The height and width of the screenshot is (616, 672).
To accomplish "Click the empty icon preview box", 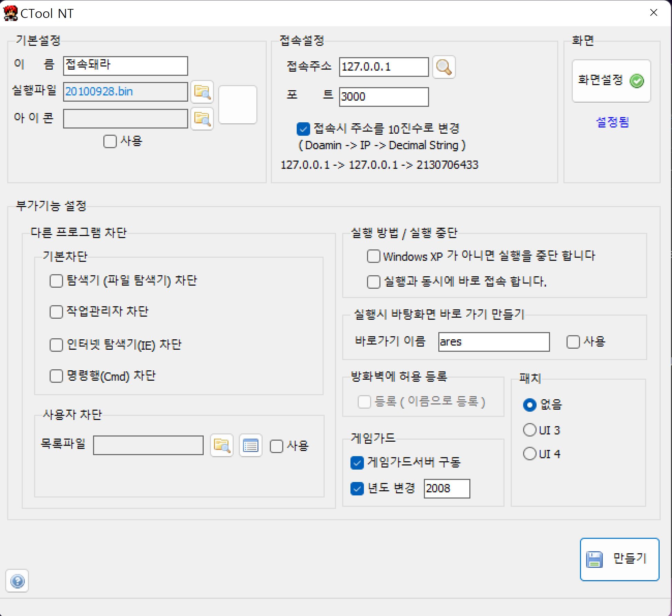I will [238, 105].
